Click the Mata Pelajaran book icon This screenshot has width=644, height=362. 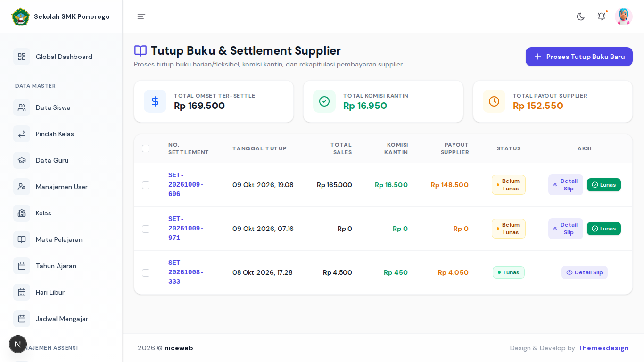22,239
